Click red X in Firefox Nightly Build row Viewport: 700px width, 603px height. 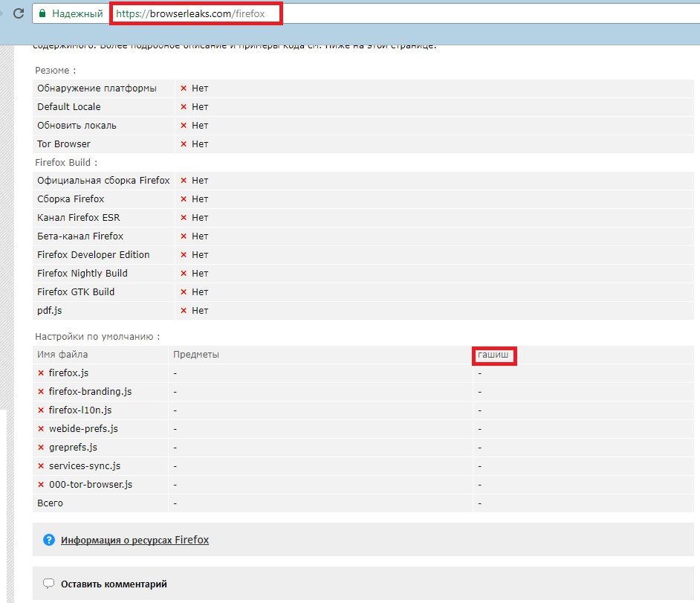pyautogui.click(x=184, y=274)
